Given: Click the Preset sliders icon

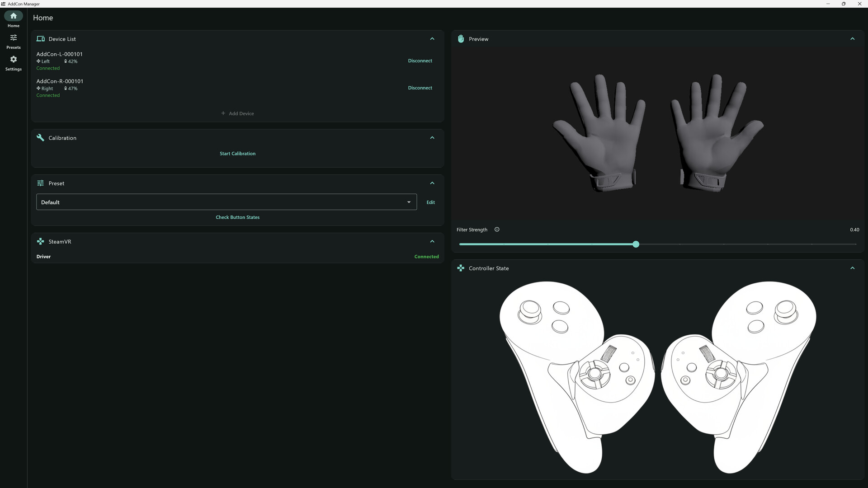Looking at the screenshot, I should [x=40, y=183].
